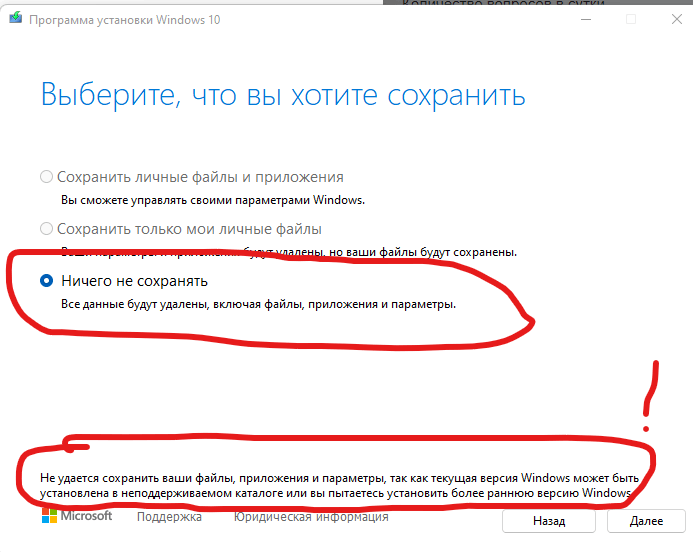Screen dimensions: 693x552
Task: Open the Юридическая информация link
Action: tap(311, 516)
